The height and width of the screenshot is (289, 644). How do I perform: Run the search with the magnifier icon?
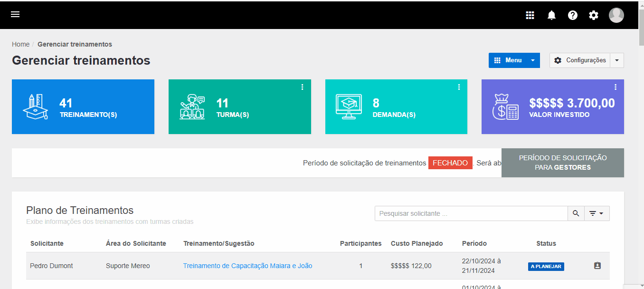pyautogui.click(x=576, y=213)
